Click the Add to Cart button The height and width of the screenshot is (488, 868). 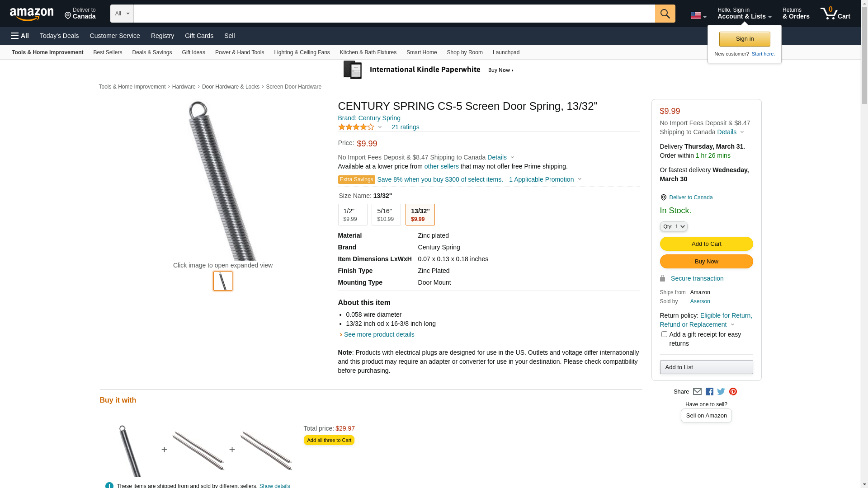[x=706, y=244]
